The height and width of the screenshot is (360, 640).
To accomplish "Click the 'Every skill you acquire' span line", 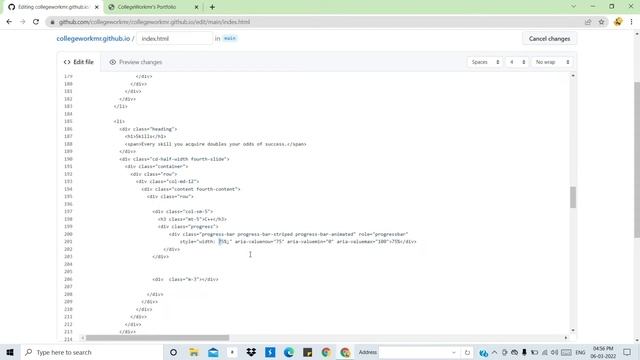I will click(x=216, y=144).
